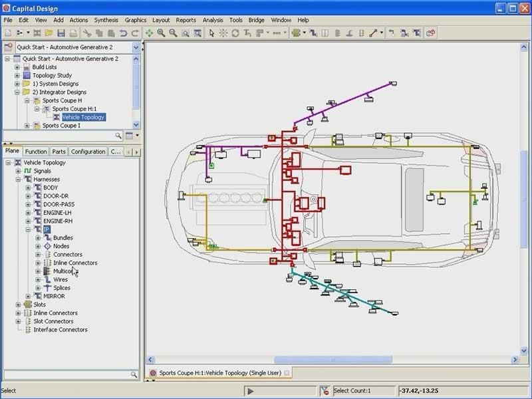This screenshot has height=399, width=532.
Task: Click the Undo arrow icon
Action: point(123,33)
